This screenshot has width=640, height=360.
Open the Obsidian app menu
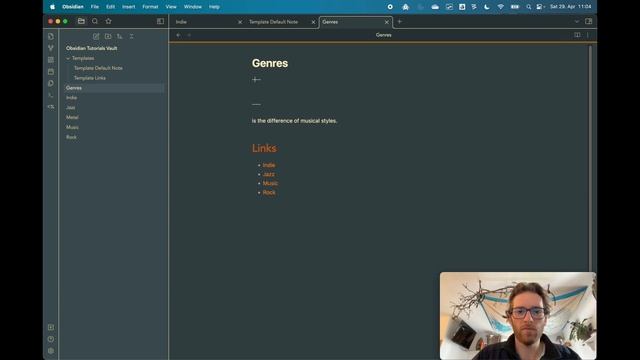[73, 7]
